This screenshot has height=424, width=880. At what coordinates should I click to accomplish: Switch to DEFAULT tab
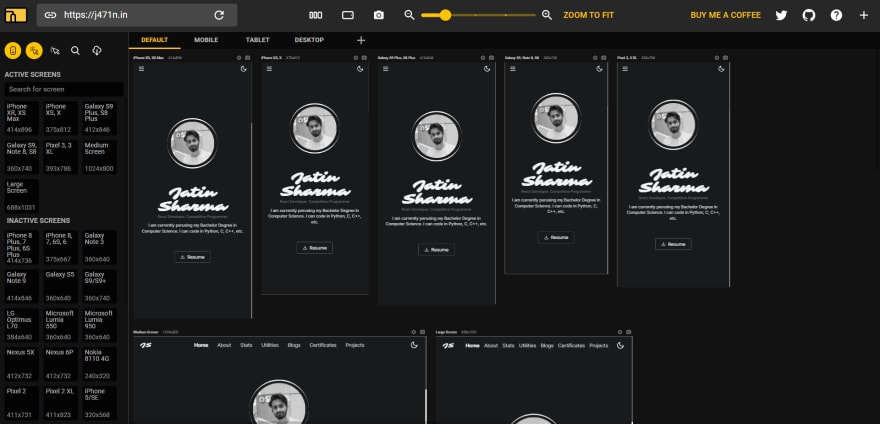pyautogui.click(x=154, y=40)
